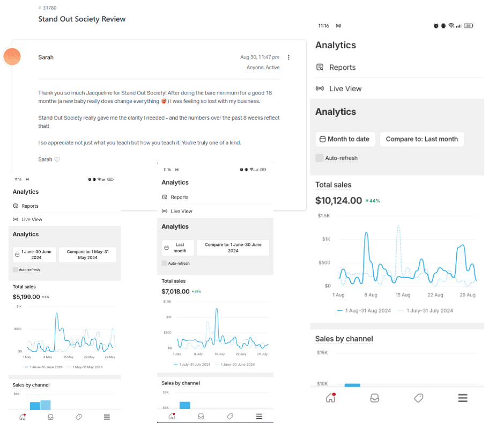Viewport: 504px width, 423px height.
Task: Click Sales by channel heading in July screen
Action: pyautogui.click(x=181, y=383)
